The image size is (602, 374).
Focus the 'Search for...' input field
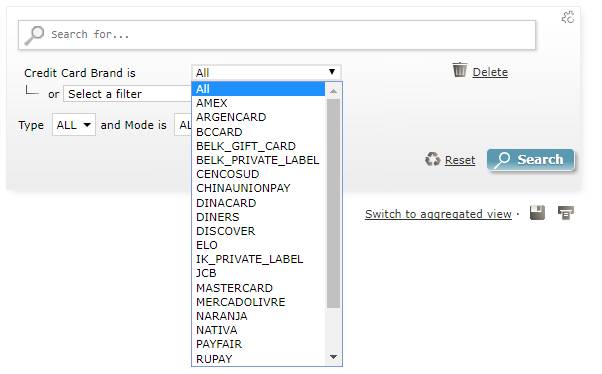(x=277, y=35)
